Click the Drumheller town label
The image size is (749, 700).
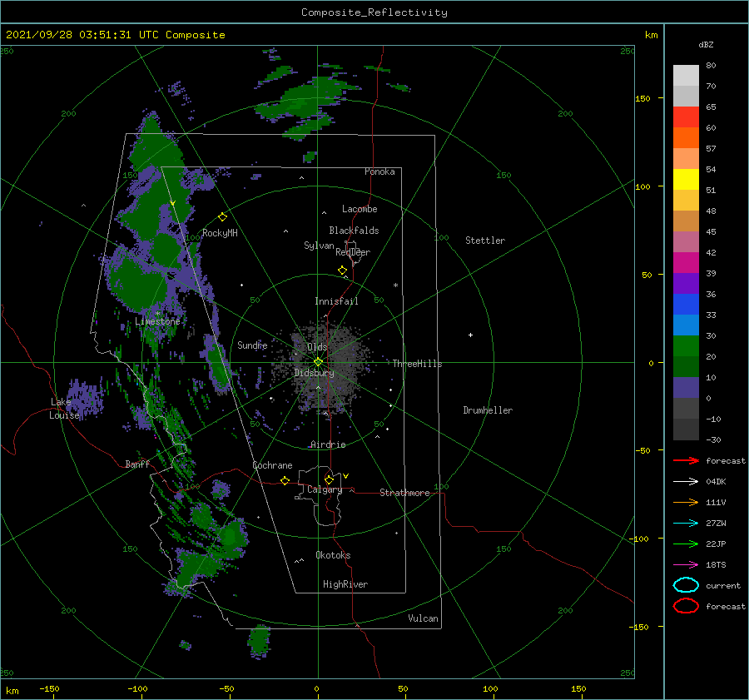488,410
